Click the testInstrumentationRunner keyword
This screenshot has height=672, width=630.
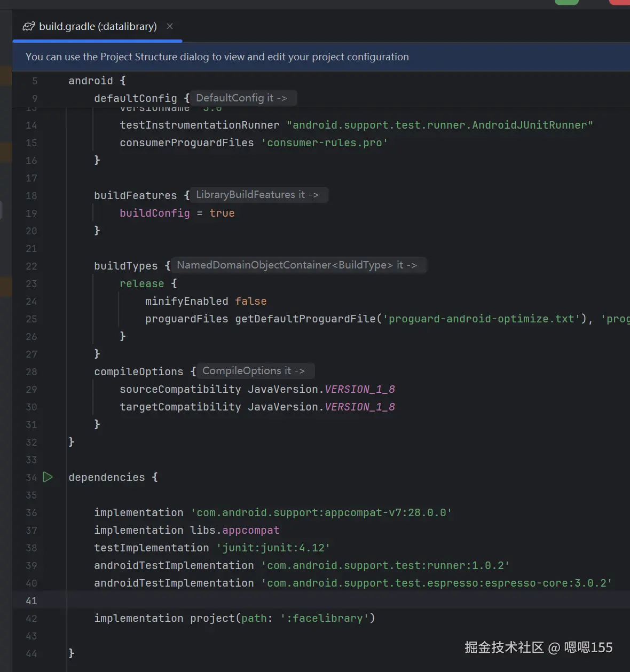tap(200, 125)
